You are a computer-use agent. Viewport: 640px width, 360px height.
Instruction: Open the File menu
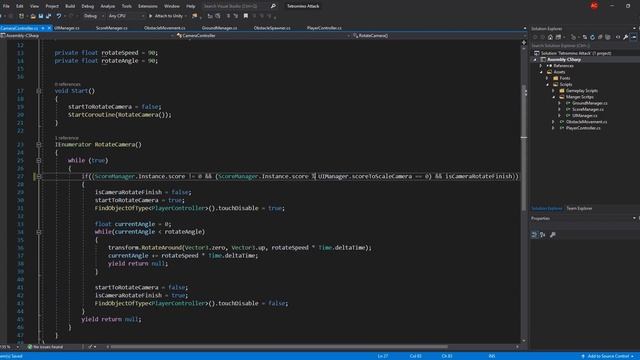pyautogui.click(x=6, y=6)
